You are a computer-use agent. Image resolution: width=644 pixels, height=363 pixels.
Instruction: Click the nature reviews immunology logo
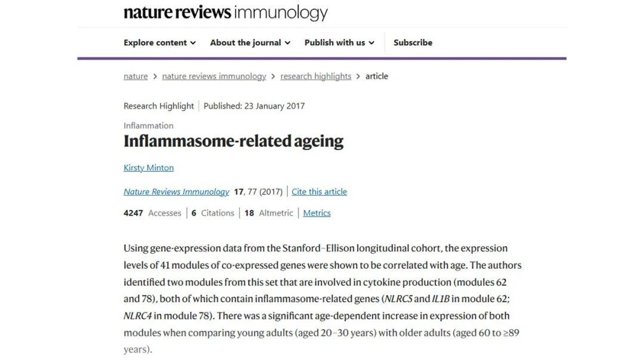(x=225, y=13)
